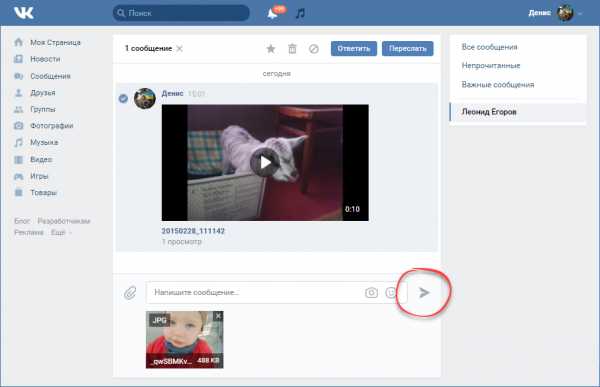Mark message as spam icon
Screen dimensions: 600x387
tap(314, 49)
